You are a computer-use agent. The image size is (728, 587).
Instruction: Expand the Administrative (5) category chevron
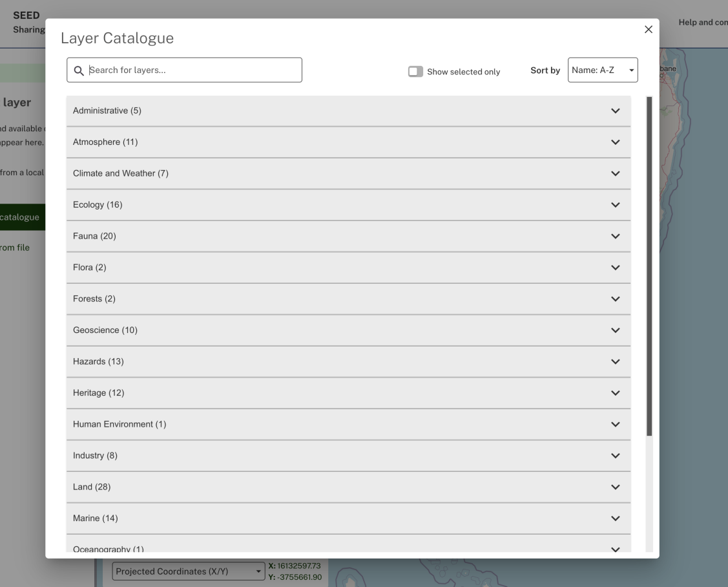coord(615,111)
